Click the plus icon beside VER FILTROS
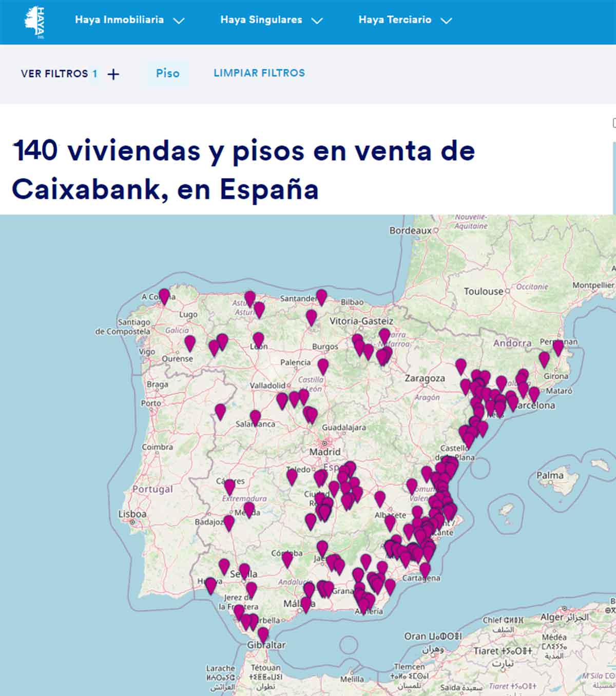616x696 pixels. click(113, 74)
